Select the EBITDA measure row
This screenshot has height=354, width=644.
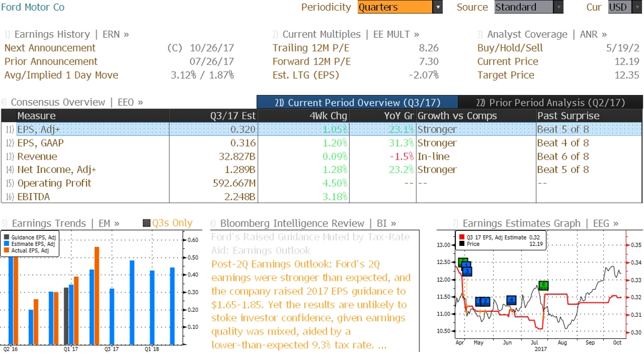point(321,197)
